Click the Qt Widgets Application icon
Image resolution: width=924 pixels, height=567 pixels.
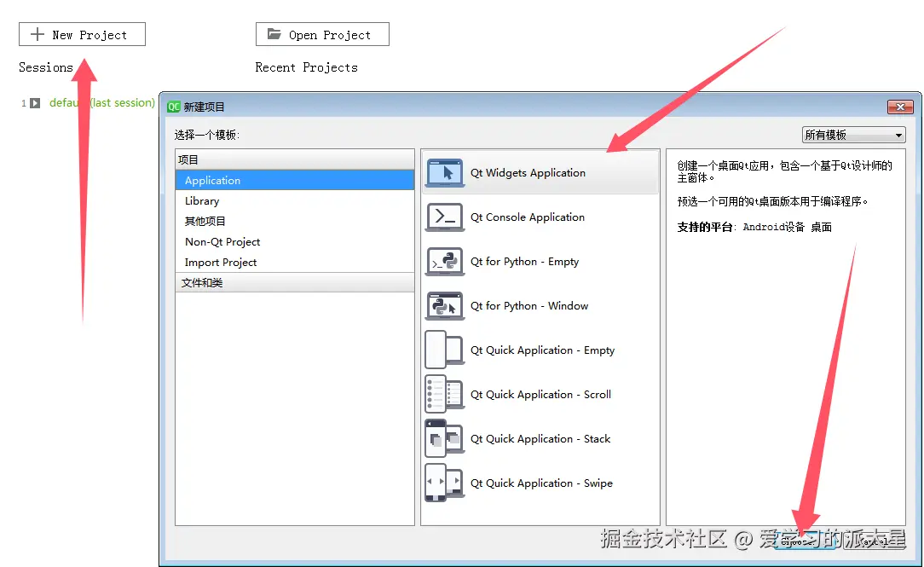tap(445, 173)
